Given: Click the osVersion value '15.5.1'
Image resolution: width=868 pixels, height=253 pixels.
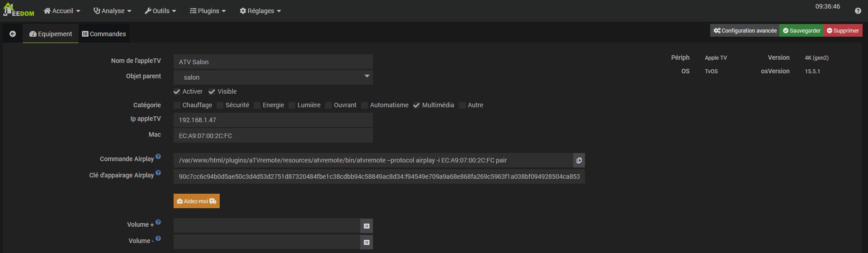Looking at the screenshot, I should tap(812, 72).
